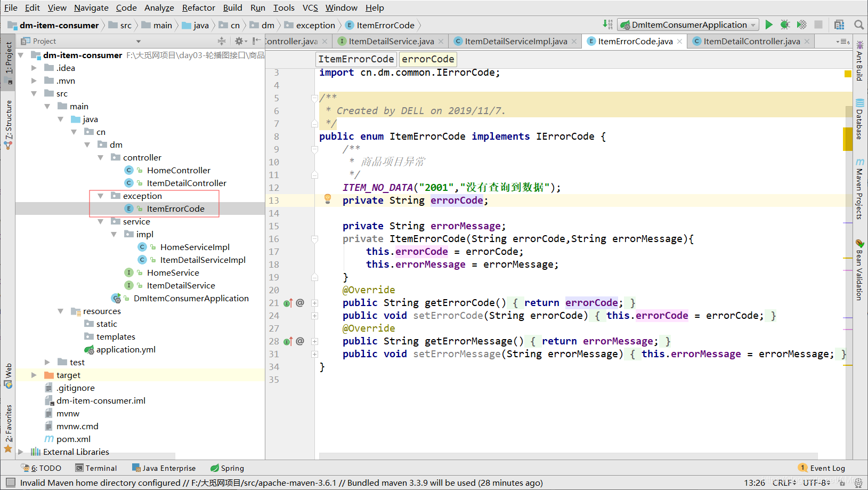Click the override gutter icon on line 21
This screenshot has height=490, width=868.
pos(288,303)
